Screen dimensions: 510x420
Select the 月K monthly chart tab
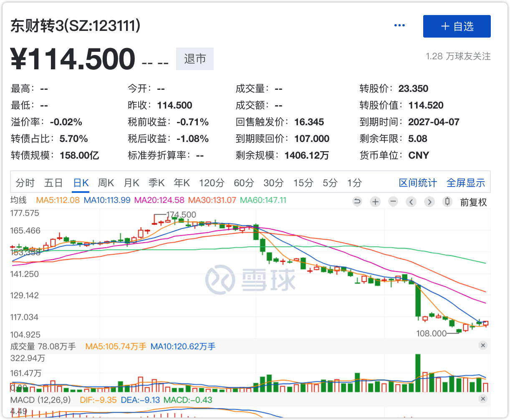pyautogui.click(x=131, y=183)
